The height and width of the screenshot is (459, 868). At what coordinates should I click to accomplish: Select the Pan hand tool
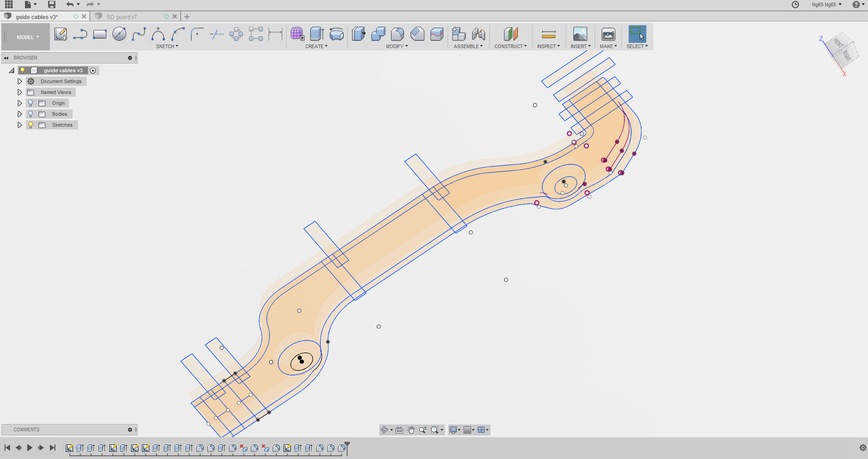click(411, 430)
